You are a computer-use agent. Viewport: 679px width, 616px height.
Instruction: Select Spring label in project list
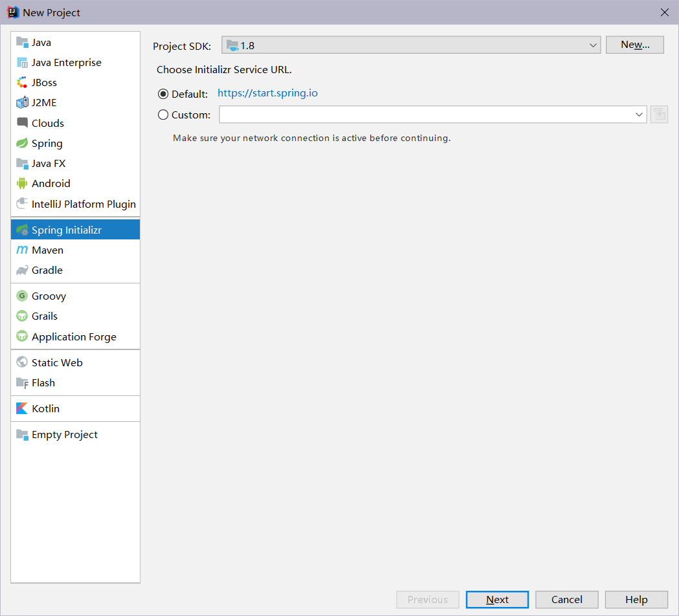[x=47, y=143]
